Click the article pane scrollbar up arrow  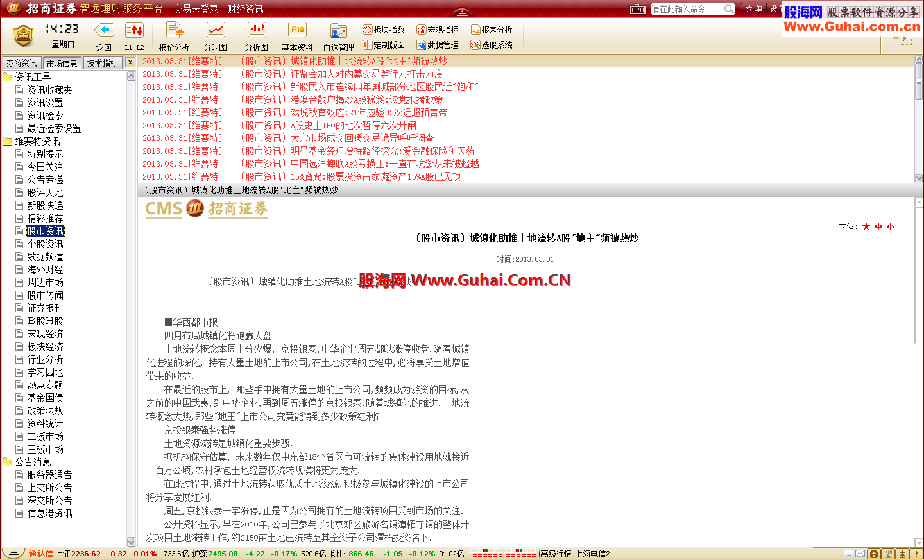pos(919,202)
